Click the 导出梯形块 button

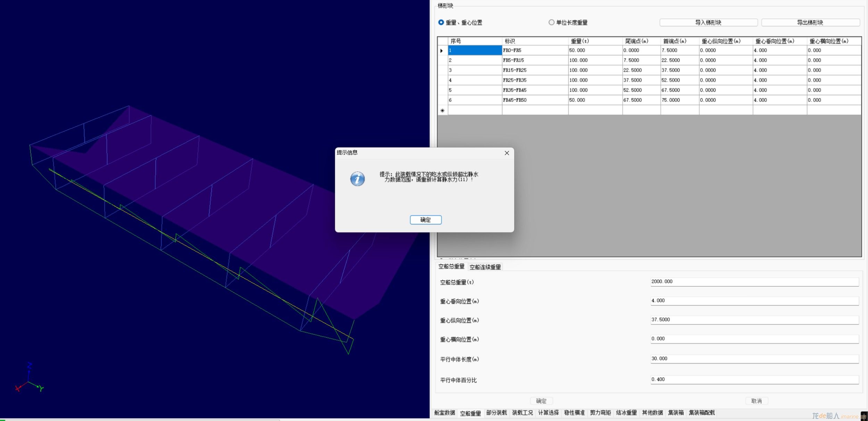[810, 23]
